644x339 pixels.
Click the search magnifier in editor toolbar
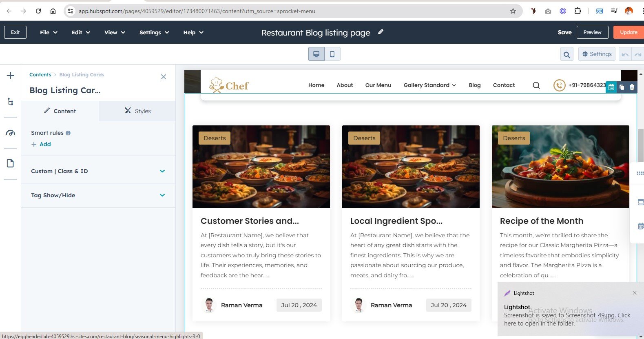click(x=567, y=54)
